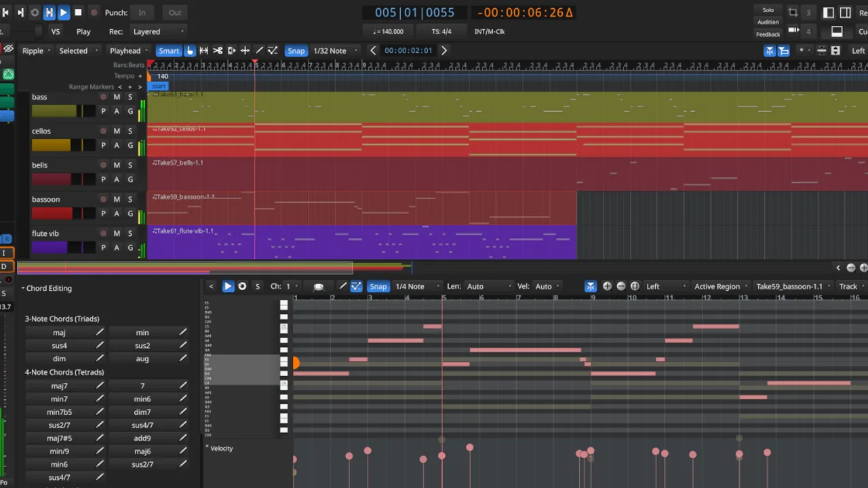Click the Play Range/Selection button
The height and width of the screenshot is (488, 868).
[49, 12]
